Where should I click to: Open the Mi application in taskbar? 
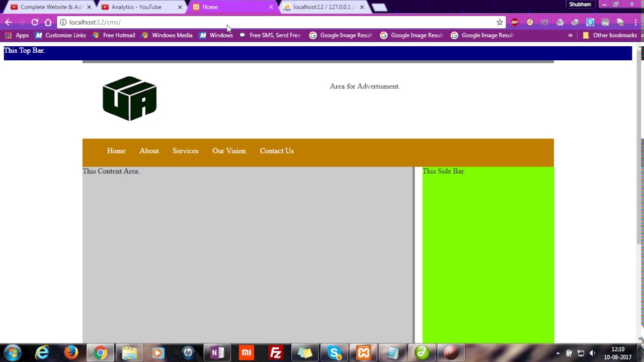click(246, 353)
